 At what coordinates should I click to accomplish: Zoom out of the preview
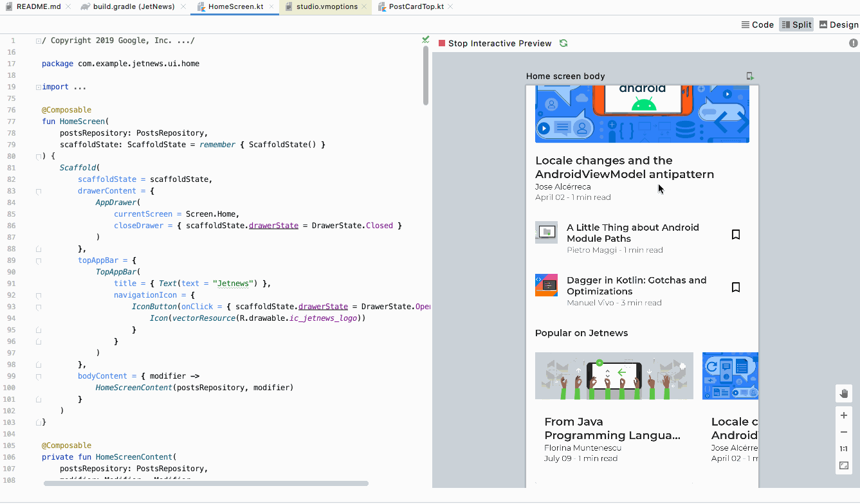844,432
